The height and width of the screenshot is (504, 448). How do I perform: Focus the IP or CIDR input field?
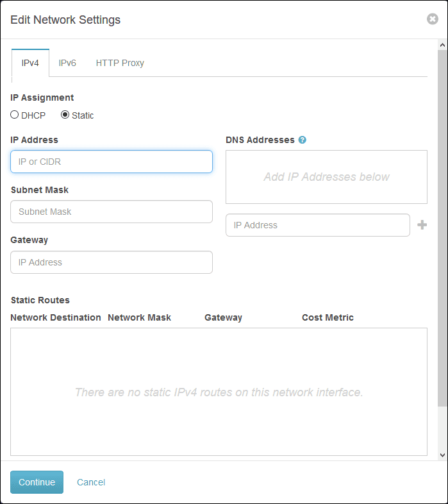click(112, 162)
